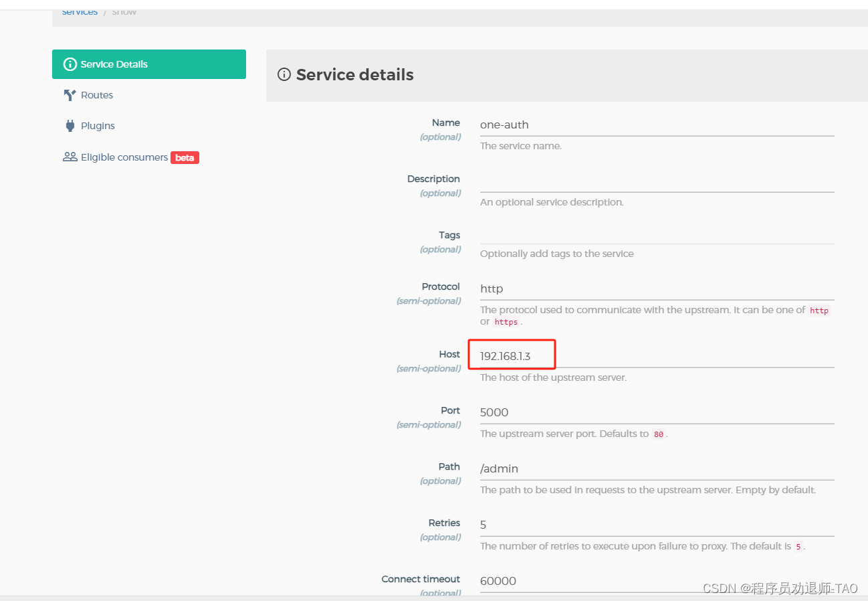Click the '80' code tag in Port help
The image size is (868, 601).
(659, 434)
